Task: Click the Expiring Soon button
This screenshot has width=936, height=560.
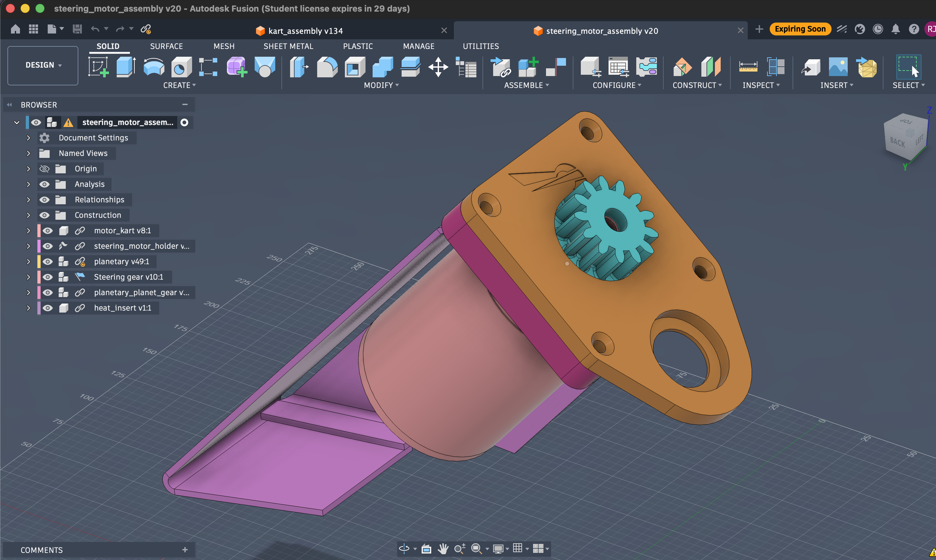Action: coord(800,29)
